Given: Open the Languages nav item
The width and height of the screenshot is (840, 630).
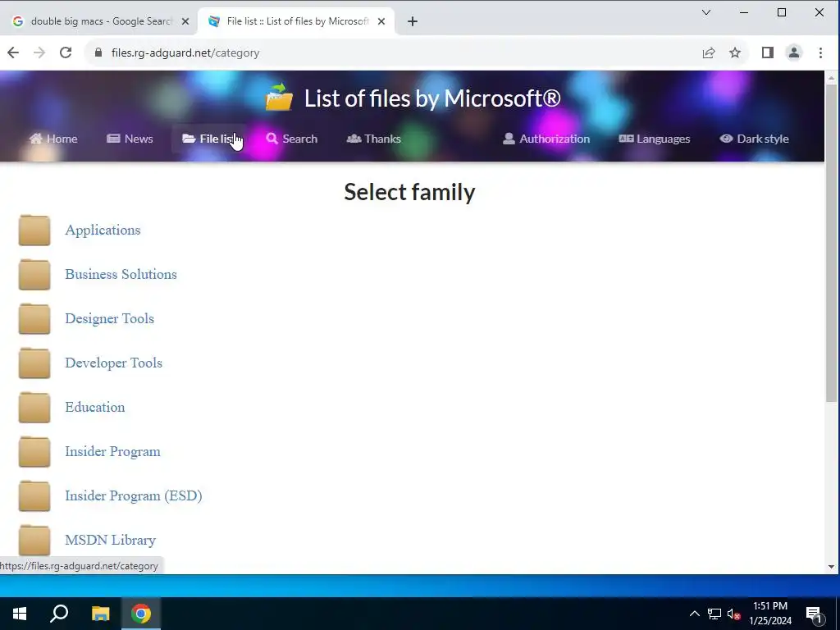Looking at the screenshot, I should click(x=655, y=139).
